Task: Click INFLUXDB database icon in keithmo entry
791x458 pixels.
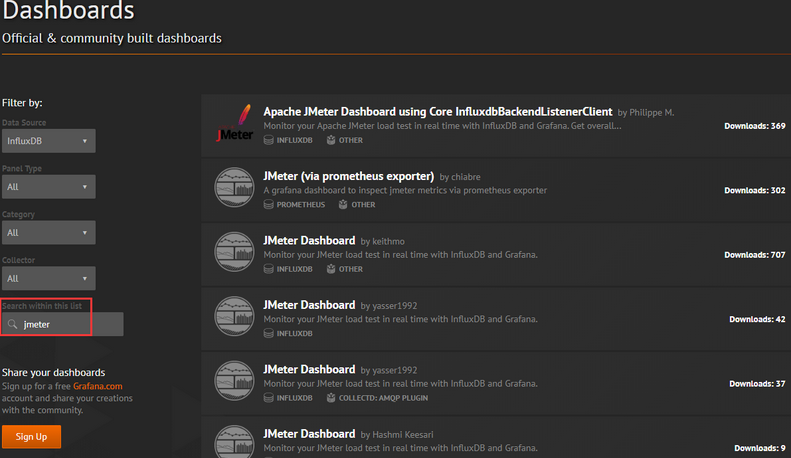Action: click(x=269, y=269)
